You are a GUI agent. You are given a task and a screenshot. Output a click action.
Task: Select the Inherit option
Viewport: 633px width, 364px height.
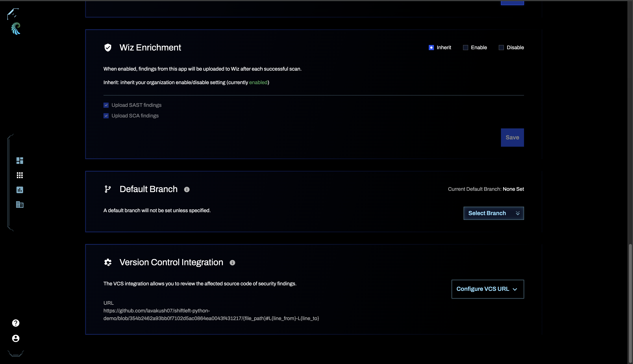[x=431, y=48]
